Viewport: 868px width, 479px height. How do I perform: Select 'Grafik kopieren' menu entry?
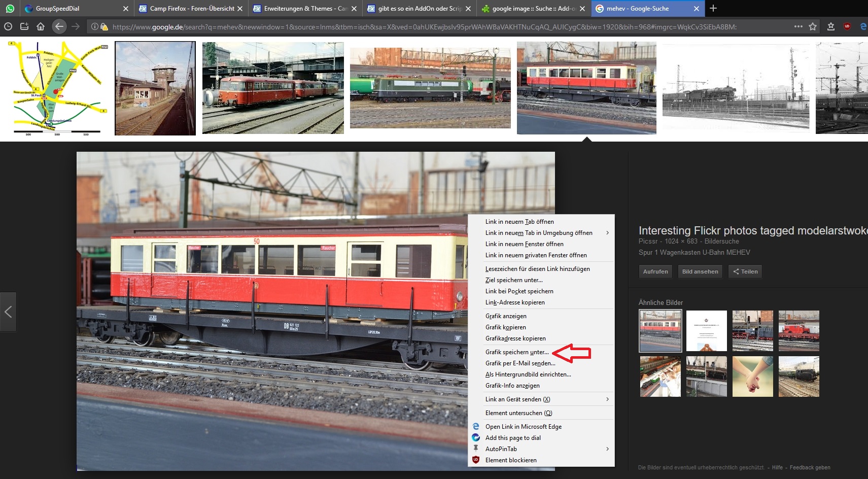pyautogui.click(x=541, y=327)
